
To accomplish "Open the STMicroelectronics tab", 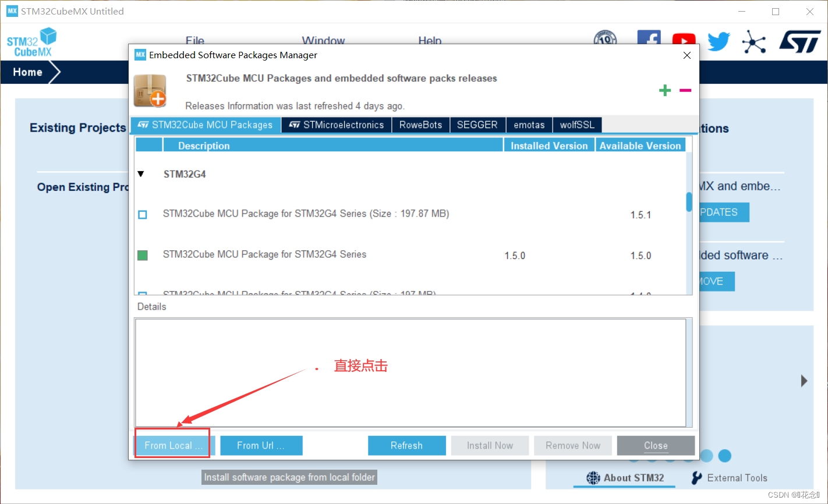I will [x=337, y=125].
